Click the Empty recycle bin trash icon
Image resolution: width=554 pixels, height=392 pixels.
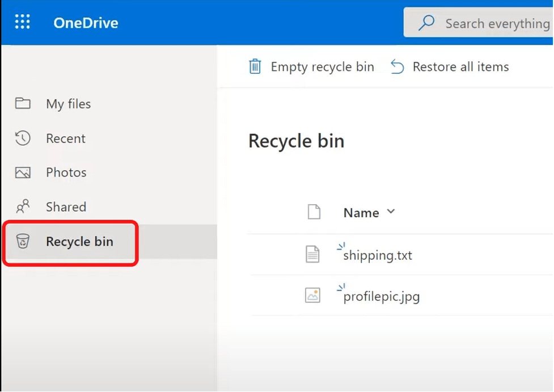click(x=255, y=66)
